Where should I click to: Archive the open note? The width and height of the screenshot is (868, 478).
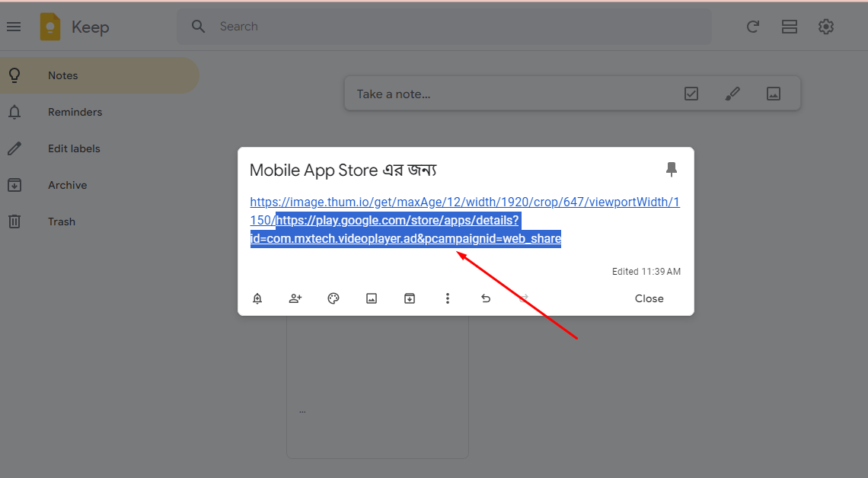[410, 298]
